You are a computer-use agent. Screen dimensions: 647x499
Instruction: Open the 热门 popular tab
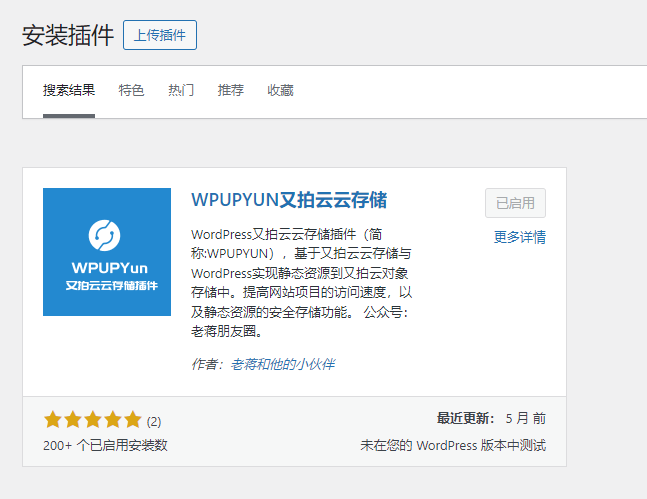181,90
